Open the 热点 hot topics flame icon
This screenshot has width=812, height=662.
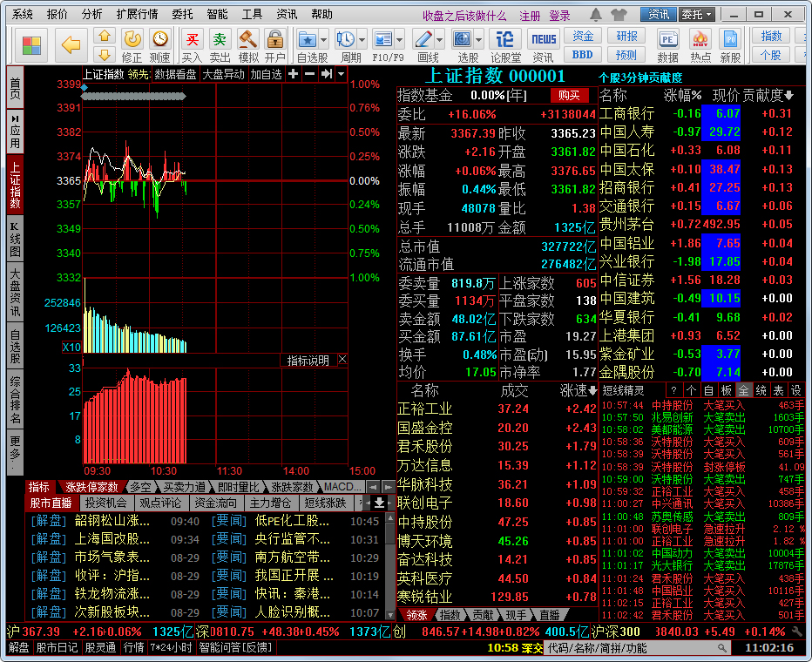pyautogui.click(x=700, y=45)
